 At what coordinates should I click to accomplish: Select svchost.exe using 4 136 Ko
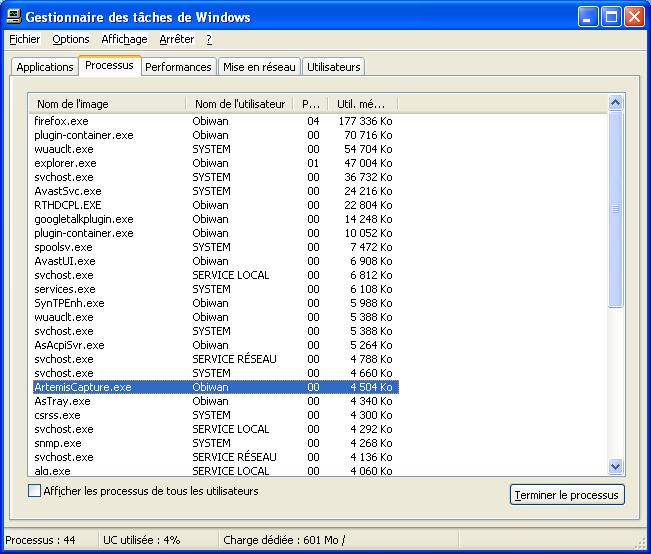point(216,457)
